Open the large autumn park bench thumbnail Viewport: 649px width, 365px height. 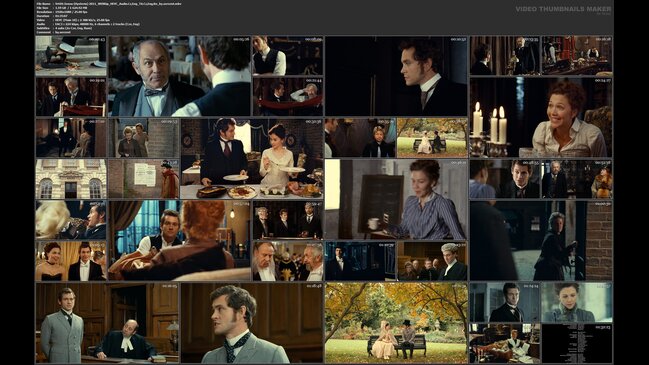coord(396,323)
